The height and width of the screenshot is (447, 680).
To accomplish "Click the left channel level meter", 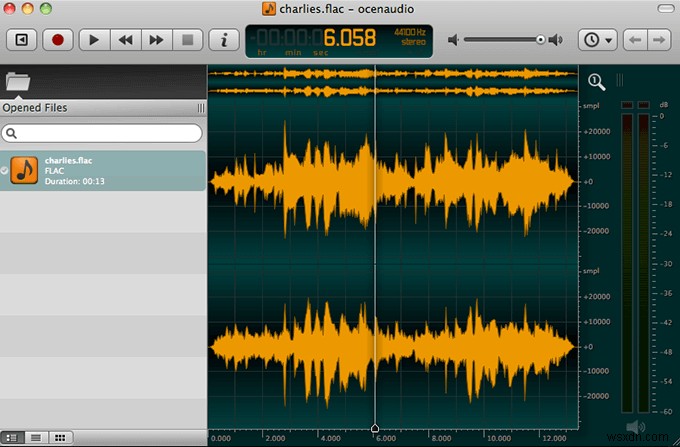I will pyautogui.click(x=627, y=262).
